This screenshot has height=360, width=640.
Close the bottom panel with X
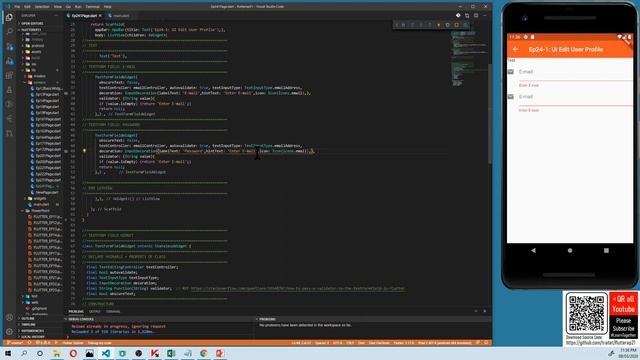pyautogui.click(x=485, y=311)
